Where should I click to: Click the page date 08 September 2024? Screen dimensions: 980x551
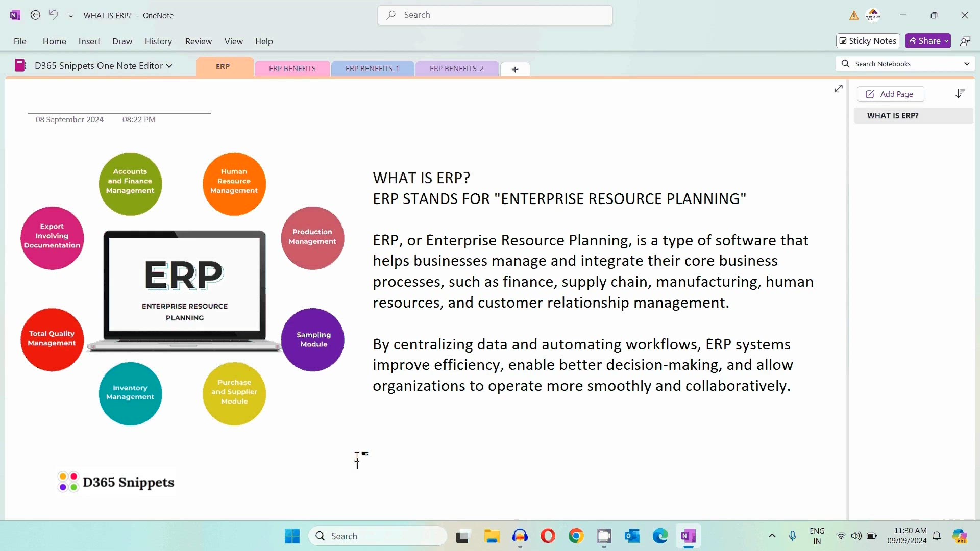[69, 120]
